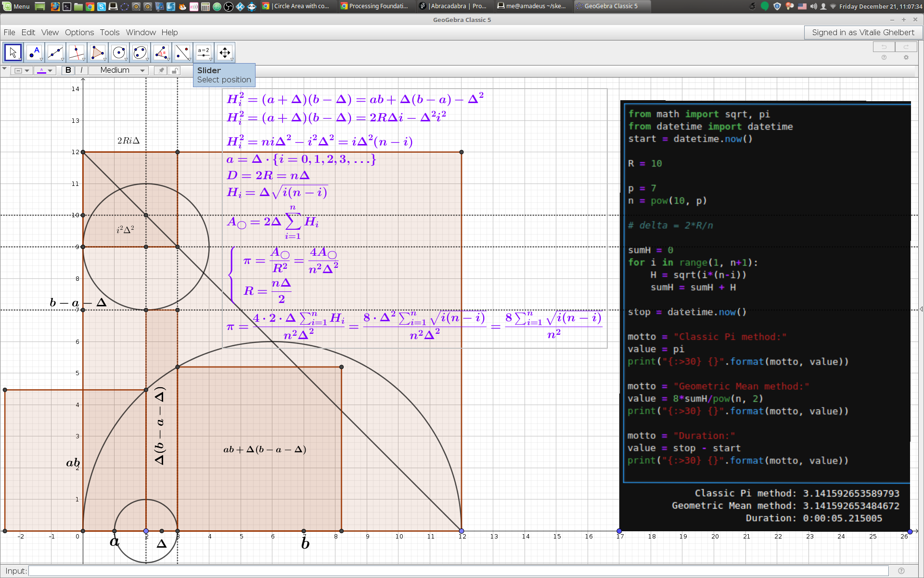Expand Point tool submenu arrow

(x=41, y=60)
